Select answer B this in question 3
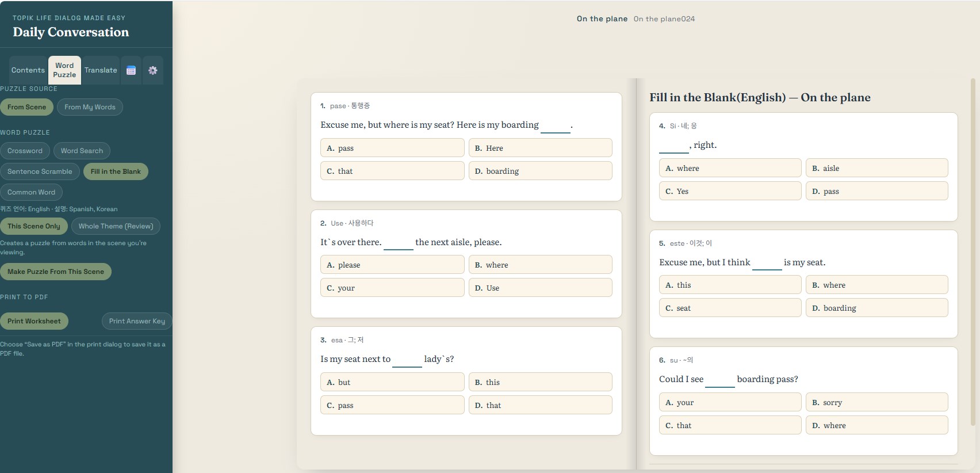The image size is (980, 473). [541, 382]
